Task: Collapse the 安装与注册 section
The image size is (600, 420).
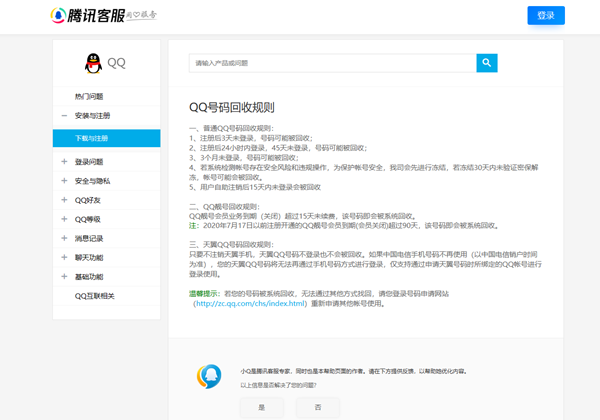Action: [x=65, y=115]
